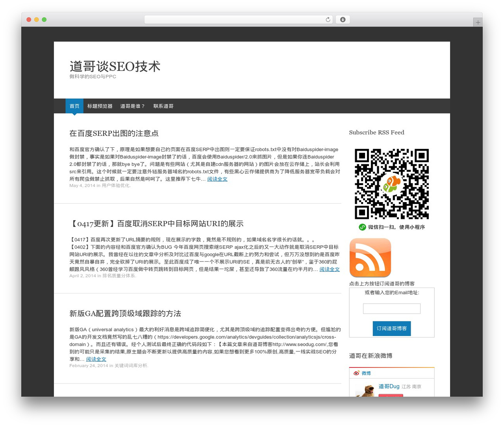Open category 用户体验优化
The width and height of the screenshot is (504, 427).
pyautogui.click(x=115, y=186)
